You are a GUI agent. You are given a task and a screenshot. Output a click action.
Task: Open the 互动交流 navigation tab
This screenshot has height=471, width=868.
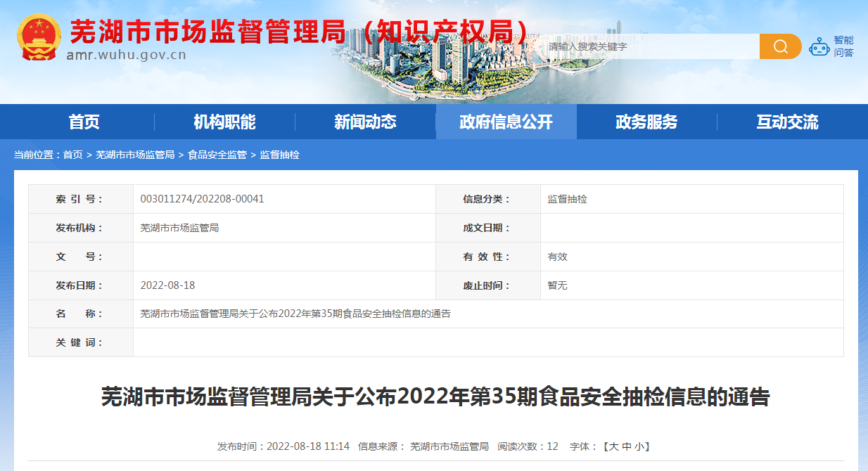pos(788,122)
